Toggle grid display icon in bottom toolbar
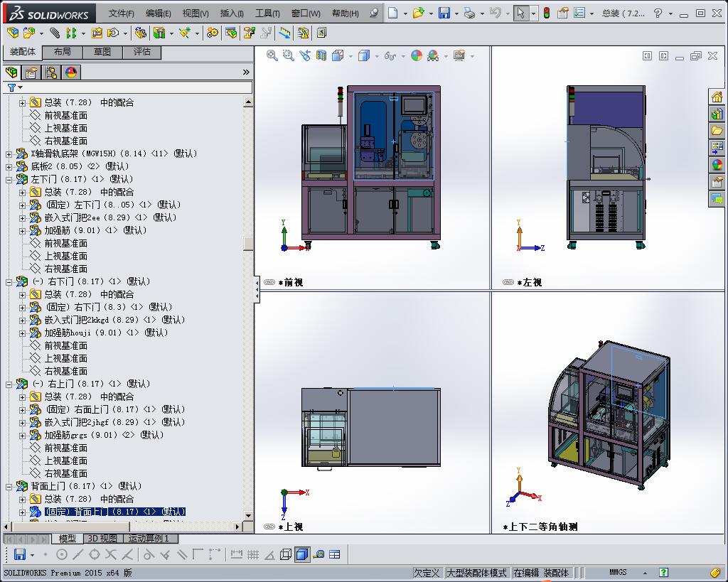 pos(253,554)
